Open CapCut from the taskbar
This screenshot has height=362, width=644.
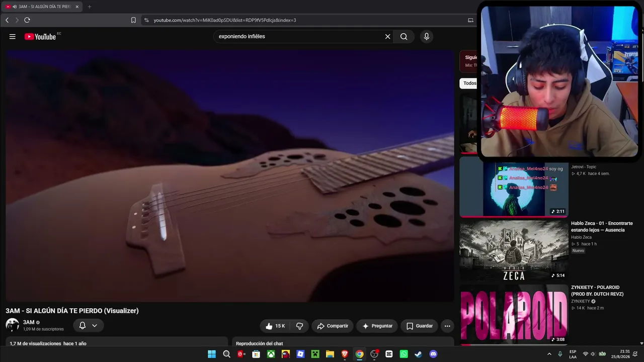pyautogui.click(x=389, y=354)
